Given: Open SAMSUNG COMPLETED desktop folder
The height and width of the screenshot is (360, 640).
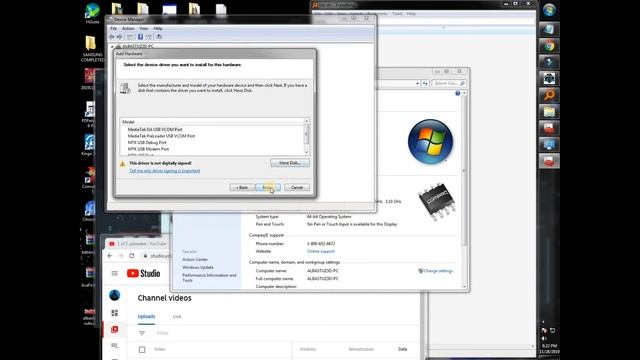Looking at the screenshot, I should coord(92,49).
